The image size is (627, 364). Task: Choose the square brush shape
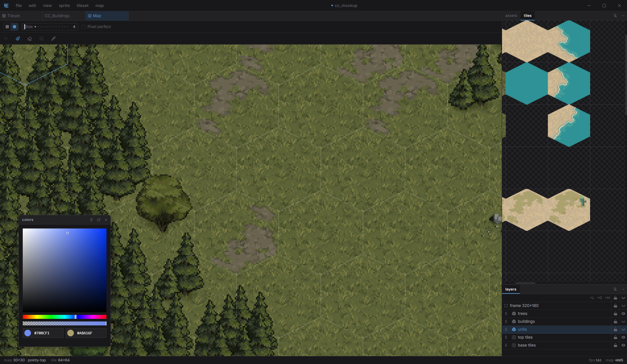pos(7,27)
